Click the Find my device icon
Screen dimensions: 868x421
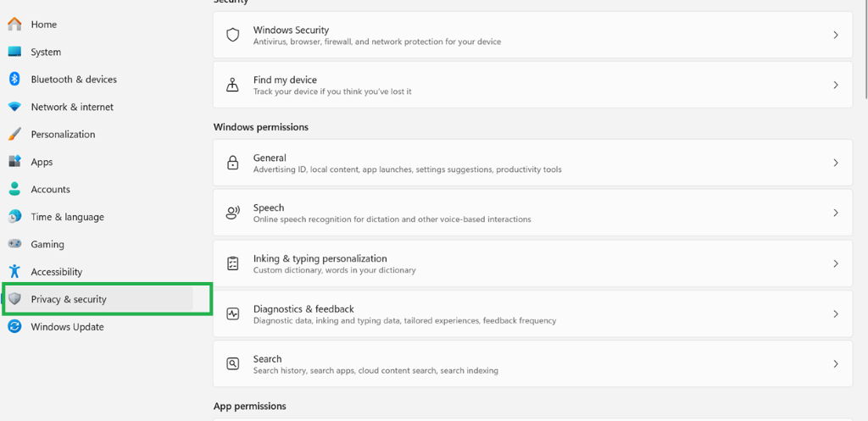click(232, 86)
